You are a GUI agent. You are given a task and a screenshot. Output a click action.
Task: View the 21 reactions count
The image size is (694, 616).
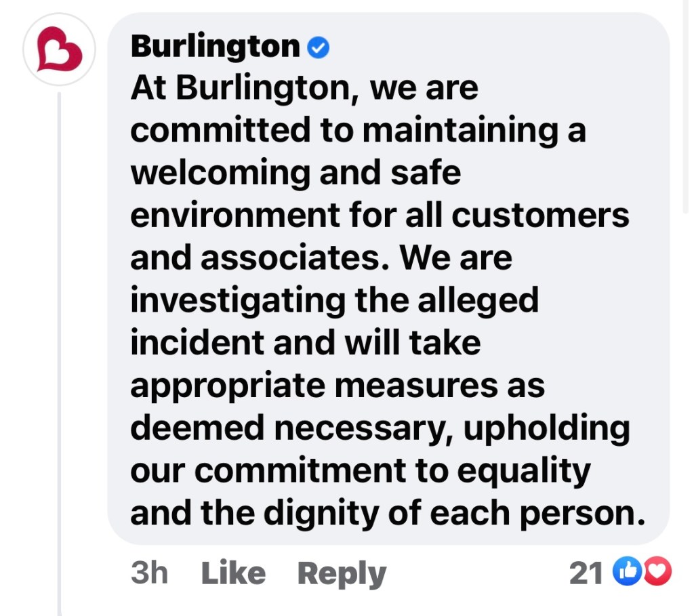point(586,573)
